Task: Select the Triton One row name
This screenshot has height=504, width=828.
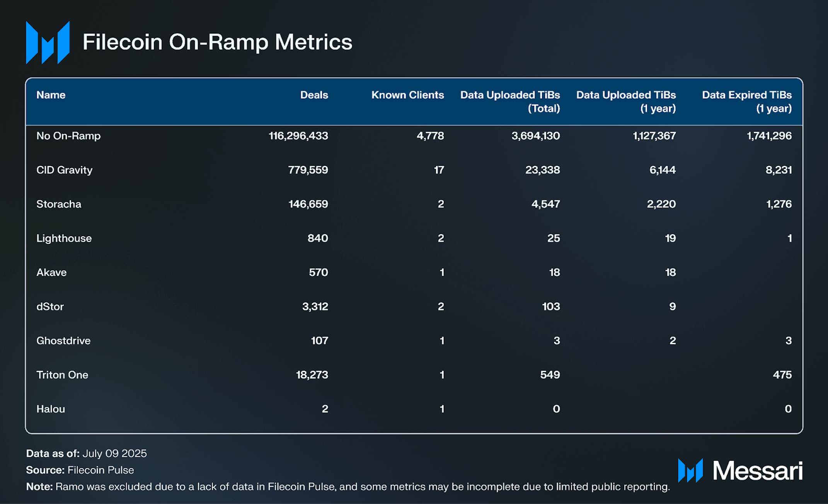Action: [62, 375]
